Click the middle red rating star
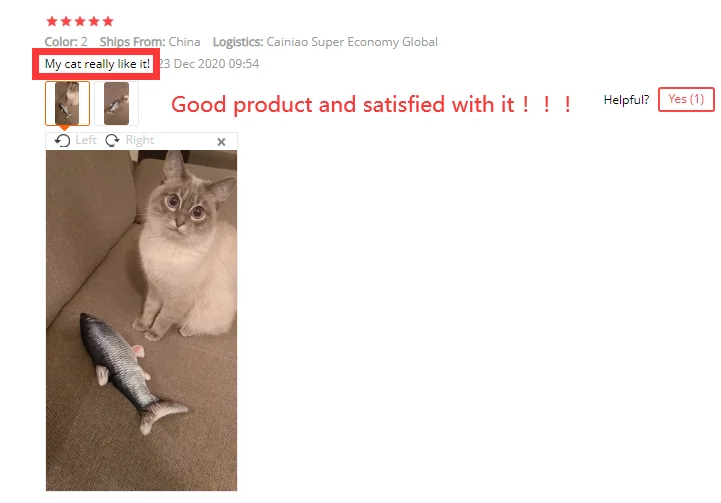 (80, 21)
